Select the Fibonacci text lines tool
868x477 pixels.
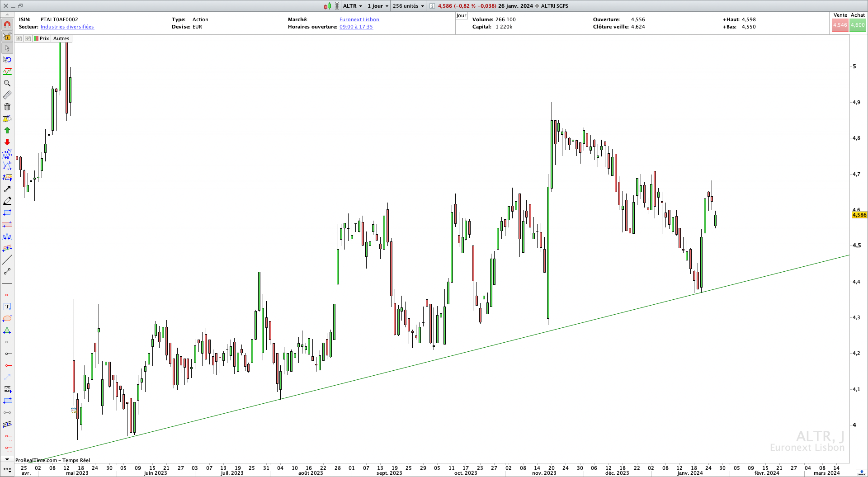coord(7,389)
